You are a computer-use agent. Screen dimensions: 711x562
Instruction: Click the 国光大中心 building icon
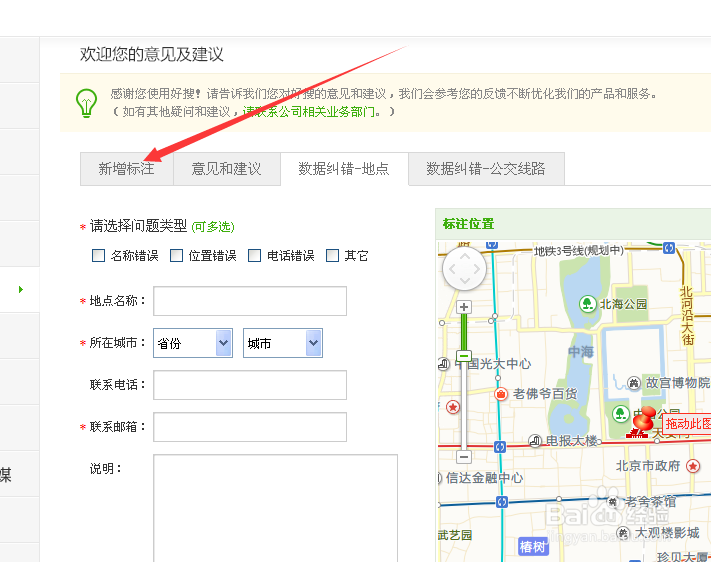(x=444, y=364)
